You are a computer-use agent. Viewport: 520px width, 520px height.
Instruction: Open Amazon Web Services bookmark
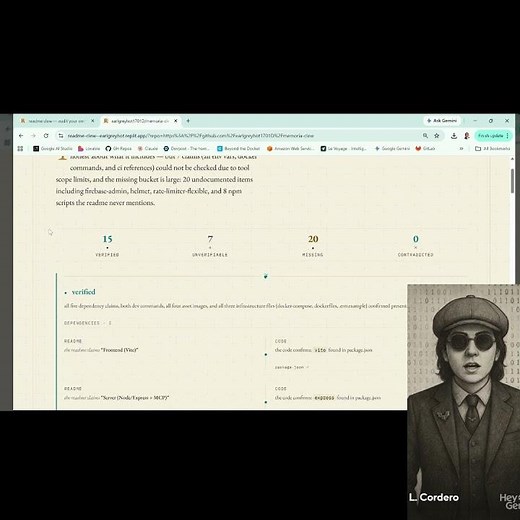click(290, 149)
